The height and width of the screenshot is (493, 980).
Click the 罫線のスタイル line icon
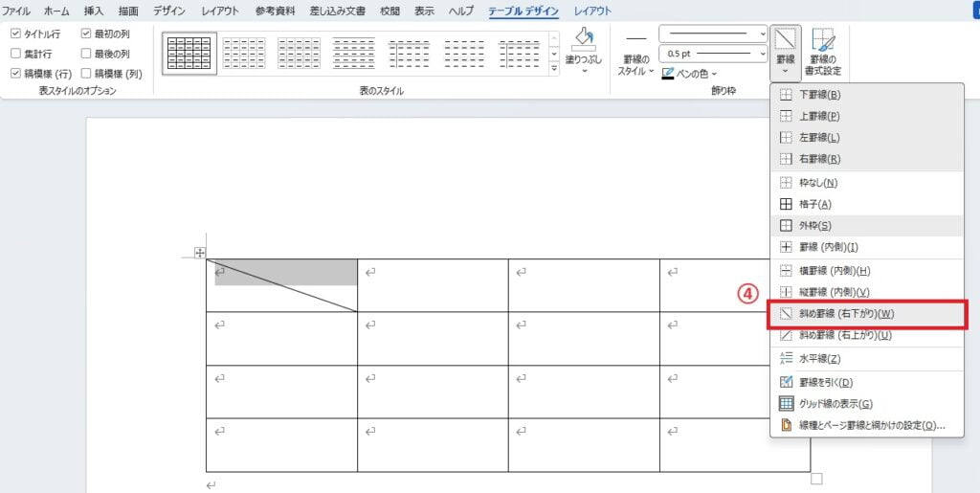pos(635,39)
